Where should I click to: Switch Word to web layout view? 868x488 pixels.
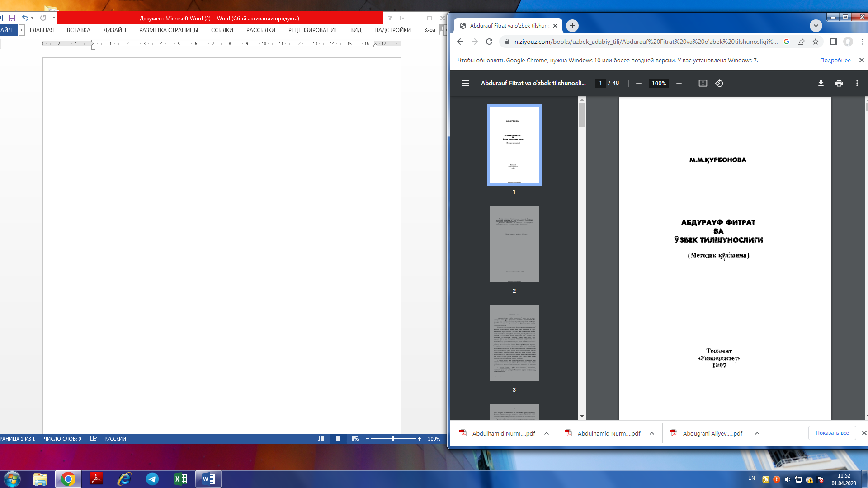(355, 439)
